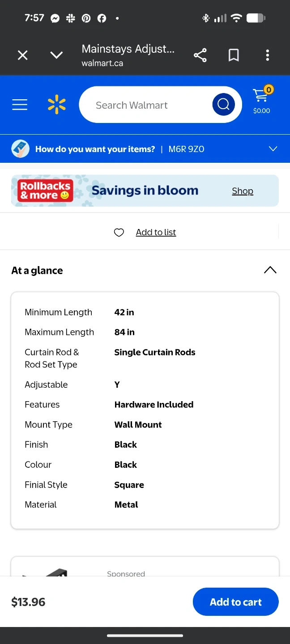Bookmark the current page
The image size is (290, 644).
(234, 55)
